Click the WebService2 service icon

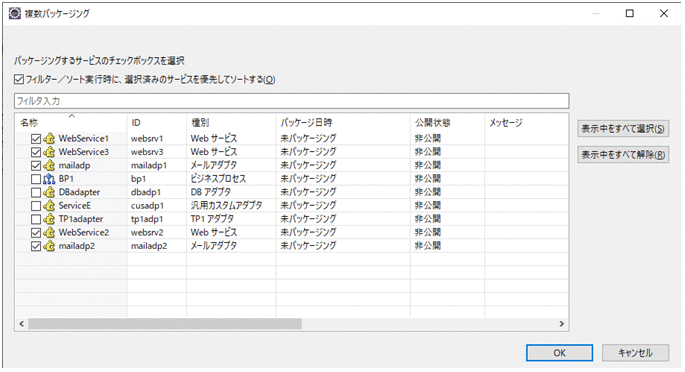click(49, 233)
